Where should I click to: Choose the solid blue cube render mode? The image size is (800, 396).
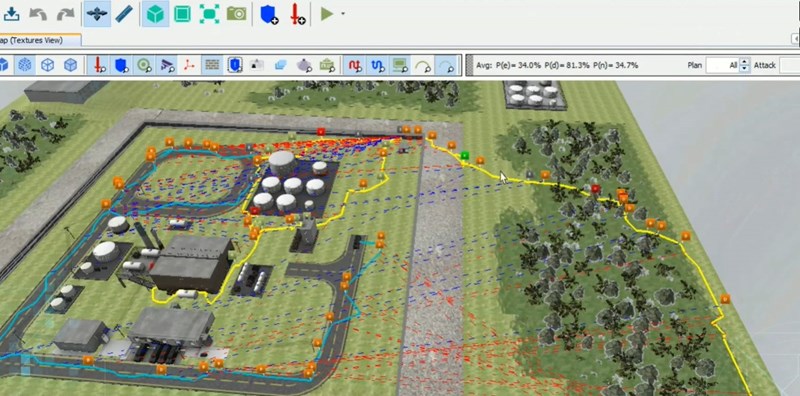[3, 65]
